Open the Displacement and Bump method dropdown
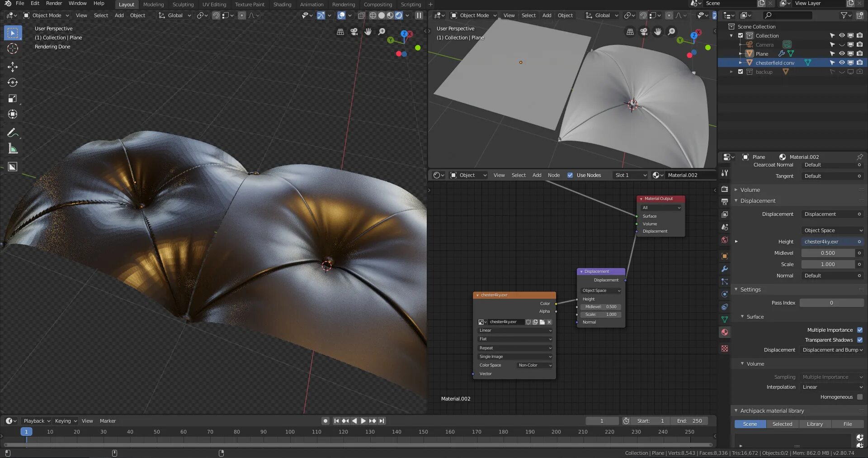868x458 pixels. pos(832,350)
